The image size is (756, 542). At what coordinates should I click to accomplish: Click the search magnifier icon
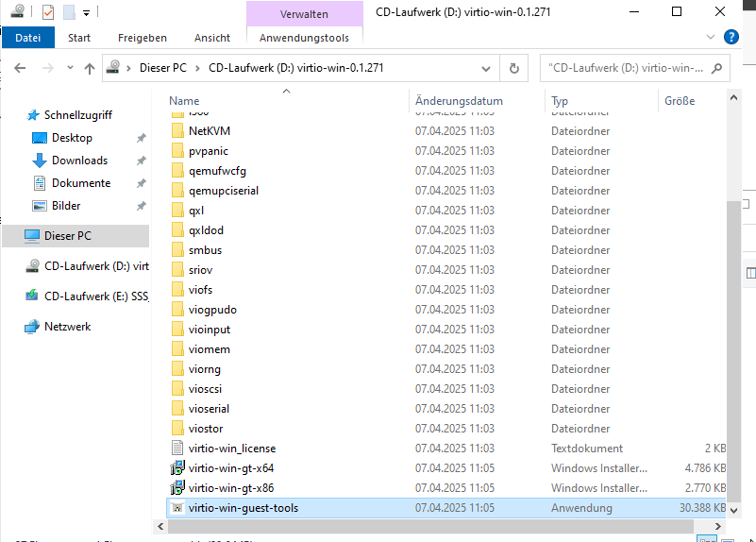[716, 68]
